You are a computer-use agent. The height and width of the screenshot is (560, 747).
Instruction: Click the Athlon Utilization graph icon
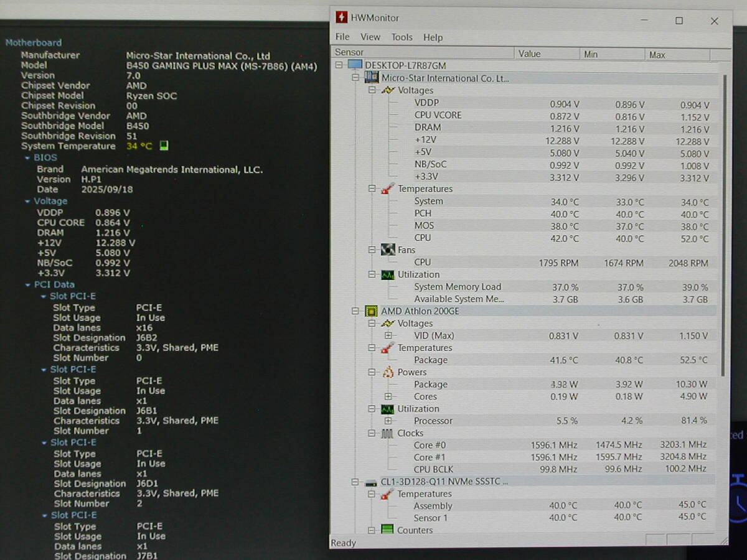pos(388,409)
